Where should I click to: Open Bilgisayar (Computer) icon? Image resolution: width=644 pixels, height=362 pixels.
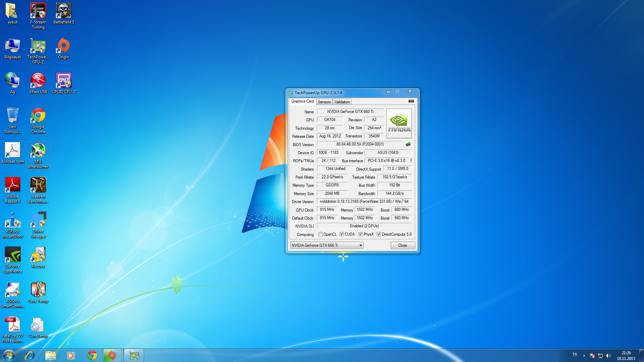point(13,49)
